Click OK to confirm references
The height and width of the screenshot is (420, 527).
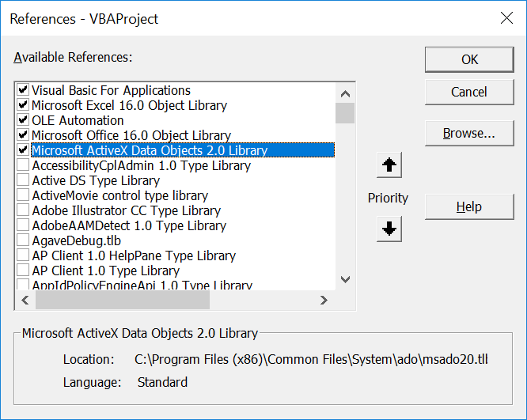(469, 59)
